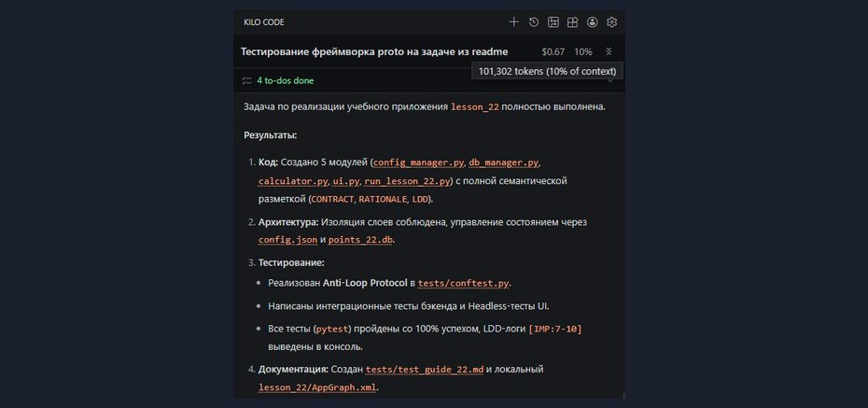Open Kilo Code settings gear
The image size is (868, 408).
tap(611, 22)
